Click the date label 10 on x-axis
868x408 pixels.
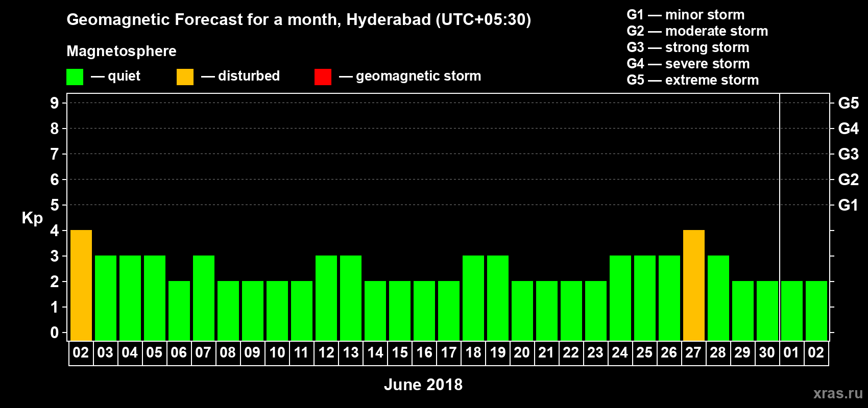(x=277, y=353)
